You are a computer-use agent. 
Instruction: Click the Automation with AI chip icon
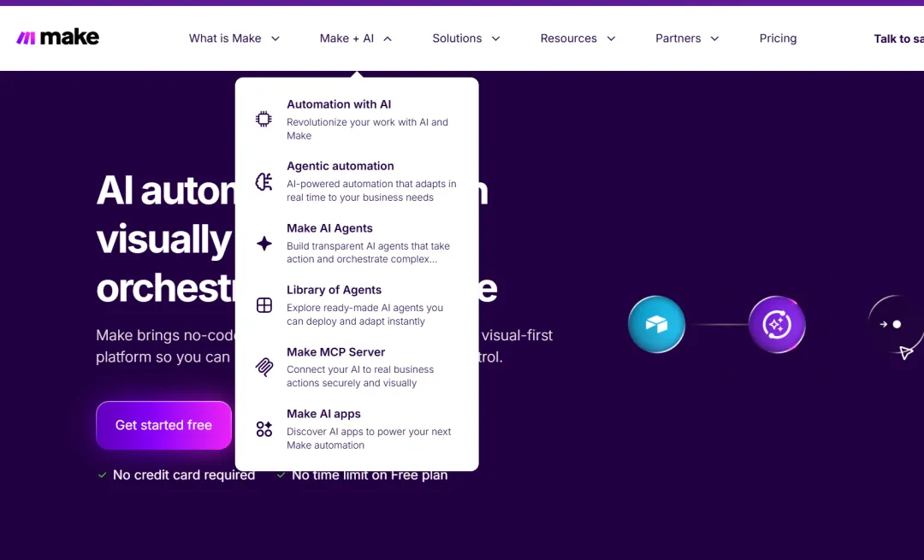(264, 119)
